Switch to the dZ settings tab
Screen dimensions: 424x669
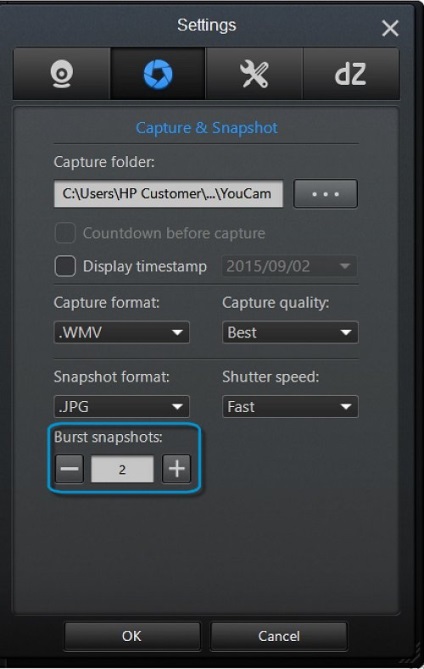pos(351,74)
